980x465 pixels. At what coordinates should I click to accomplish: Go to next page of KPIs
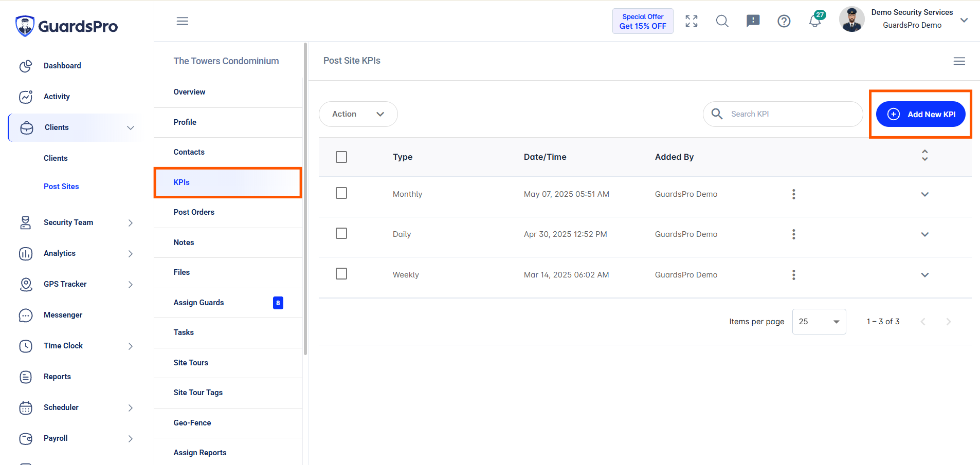(949, 322)
